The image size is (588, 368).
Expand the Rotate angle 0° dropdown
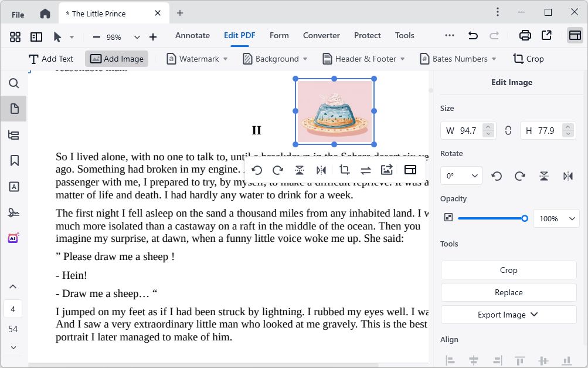click(x=461, y=176)
